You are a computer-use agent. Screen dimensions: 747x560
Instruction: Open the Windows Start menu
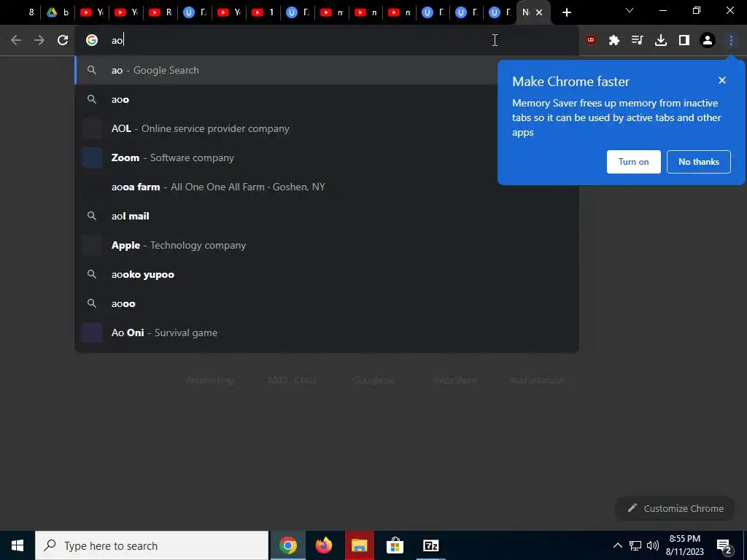pyautogui.click(x=18, y=545)
